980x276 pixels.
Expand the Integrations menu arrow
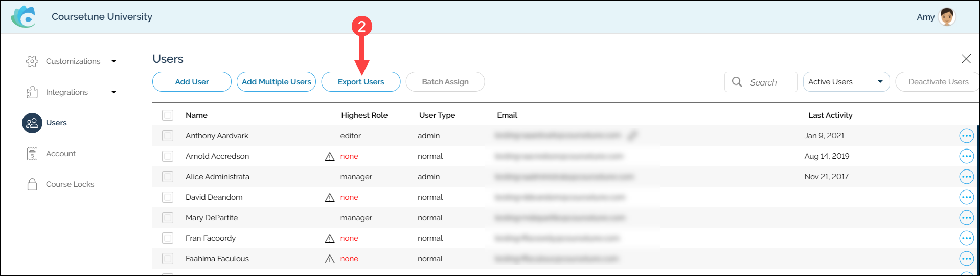pyautogui.click(x=113, y=92)
